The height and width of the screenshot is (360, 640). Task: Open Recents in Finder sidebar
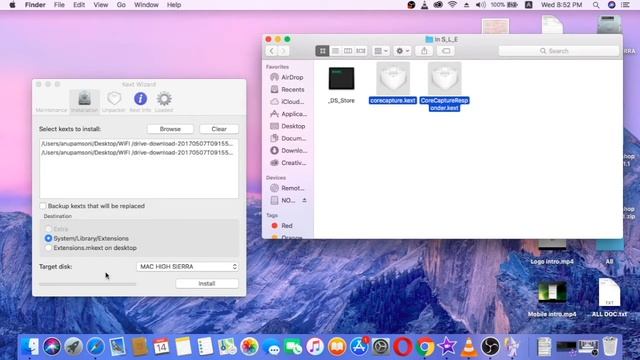pos(287,89)
